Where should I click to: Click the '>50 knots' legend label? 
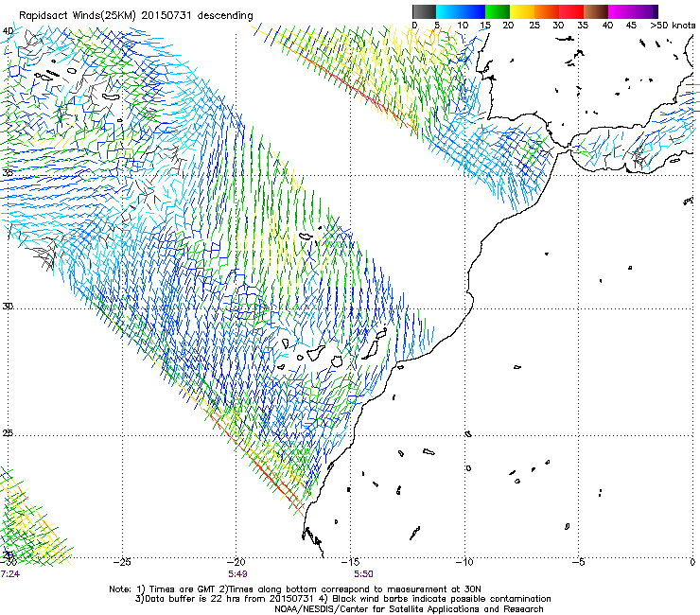[x=673, y=26]
